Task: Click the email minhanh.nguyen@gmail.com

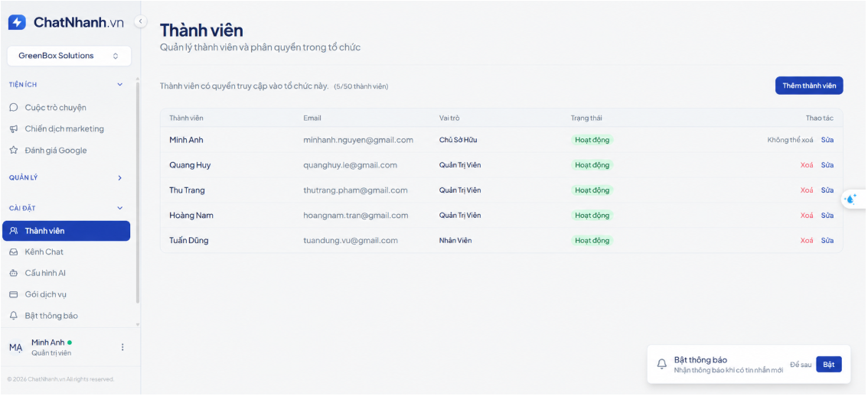Action: click(358, 140)
